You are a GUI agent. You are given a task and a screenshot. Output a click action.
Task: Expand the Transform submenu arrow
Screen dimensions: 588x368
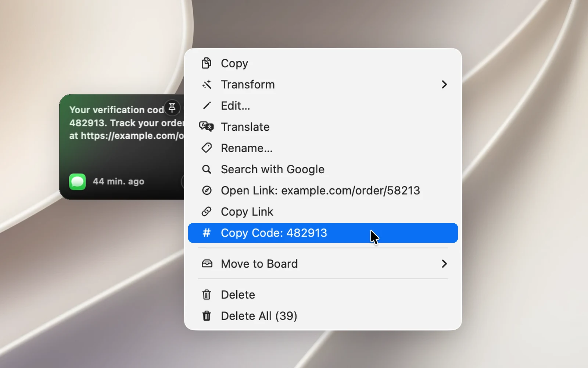(x=444, y=85)
